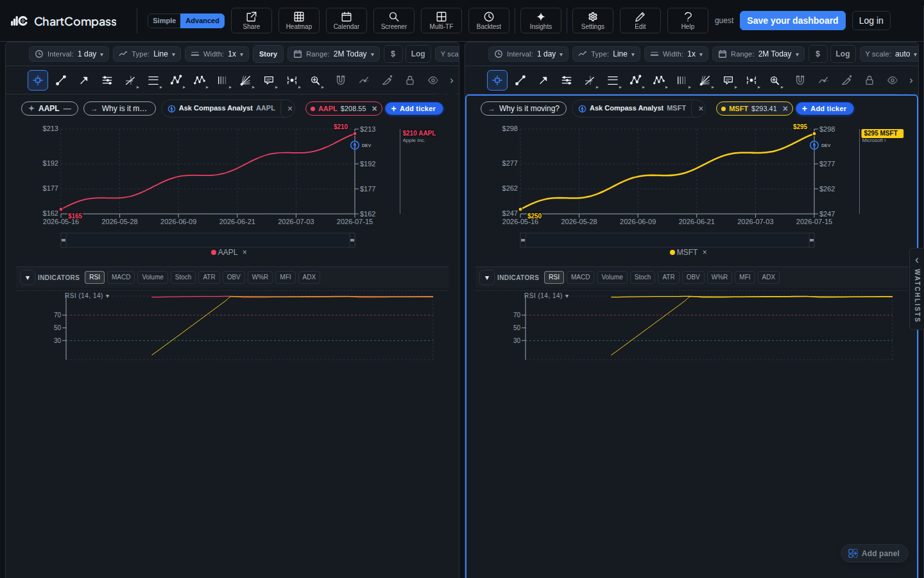The height and width of the screenshot is (578, 924).
Task: Show Insights panel
Action: point(541,21)
